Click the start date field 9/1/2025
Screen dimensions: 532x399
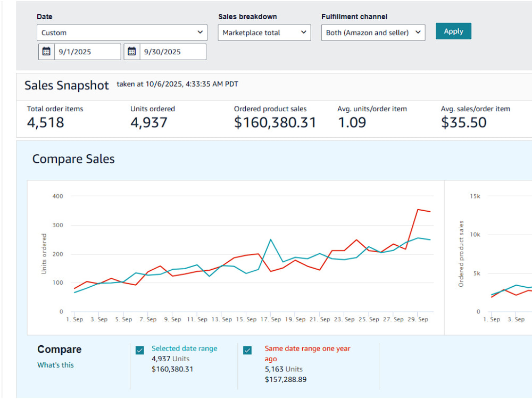pyautogui.click(x=88, y=52)
